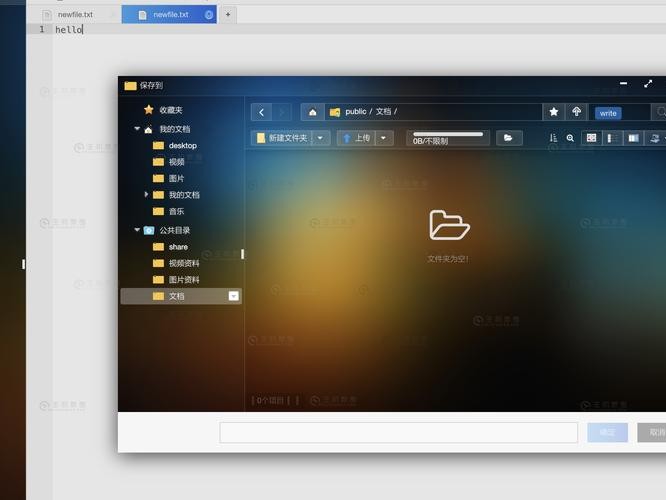This screenshot has width=666, height=500.
Task: Switch to split column view
Action: [x=633, y=138]
